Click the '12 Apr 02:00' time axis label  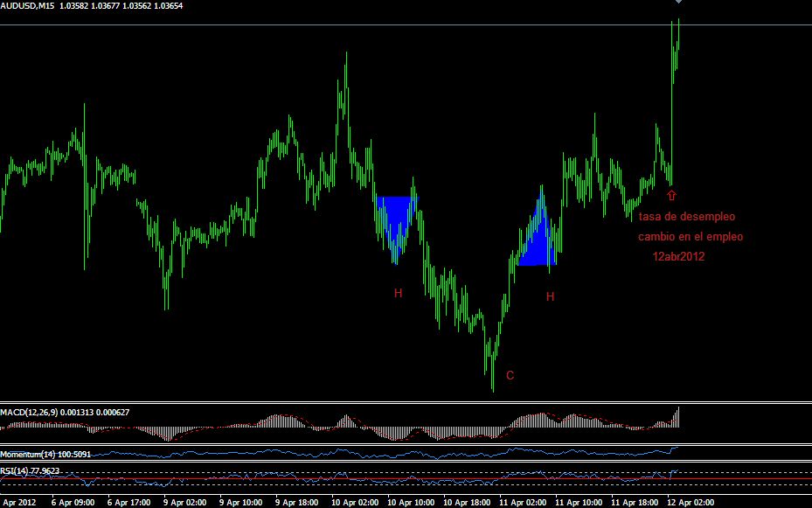[690, 503]
